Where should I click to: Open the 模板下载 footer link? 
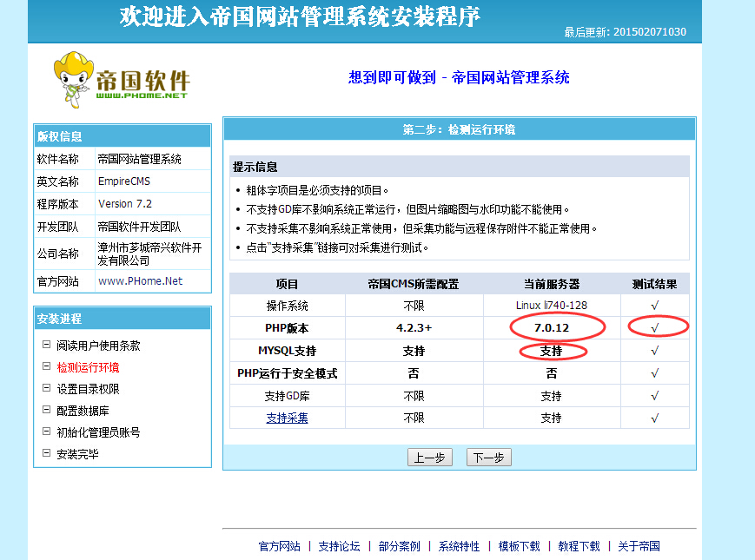point(519,546)
